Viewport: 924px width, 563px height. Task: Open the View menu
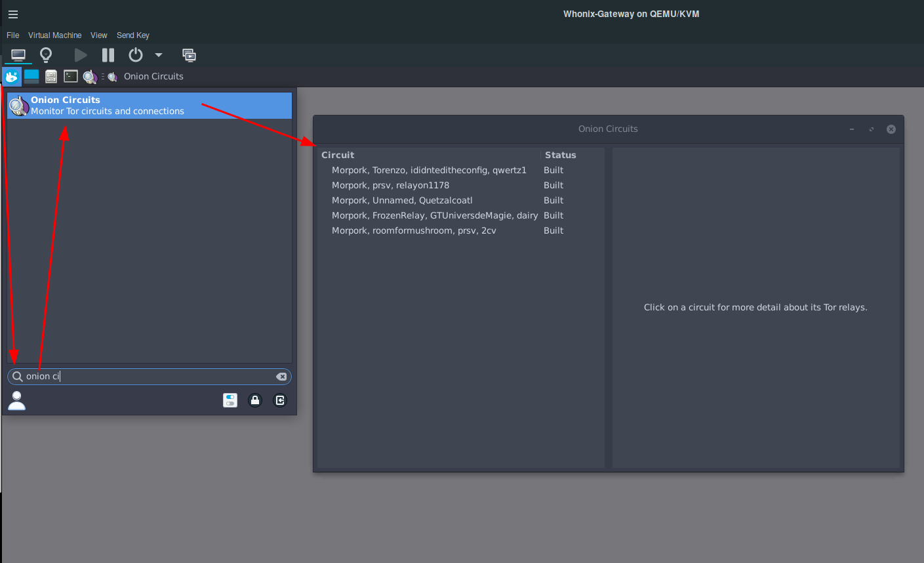coord(99,35)
